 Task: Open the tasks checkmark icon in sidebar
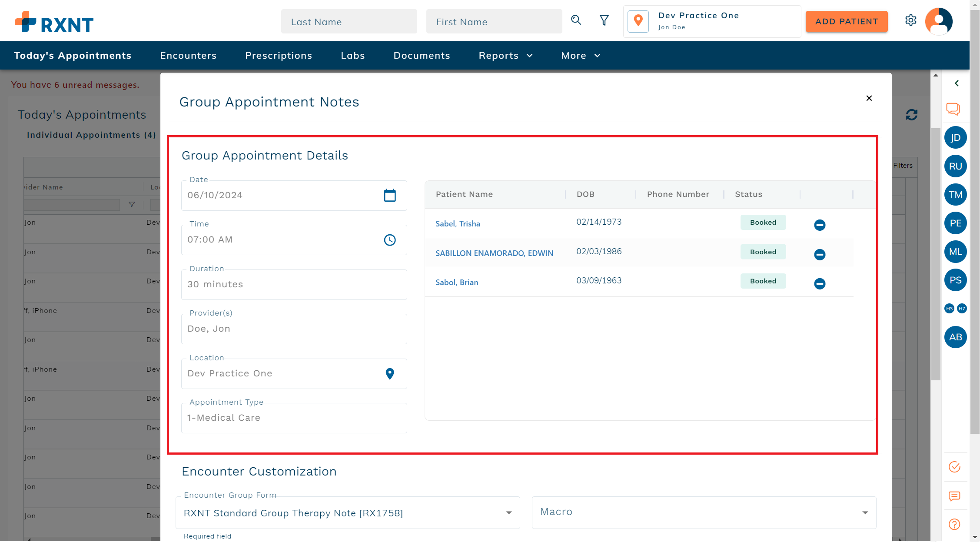pyautogui.click(x=954, y=467)
